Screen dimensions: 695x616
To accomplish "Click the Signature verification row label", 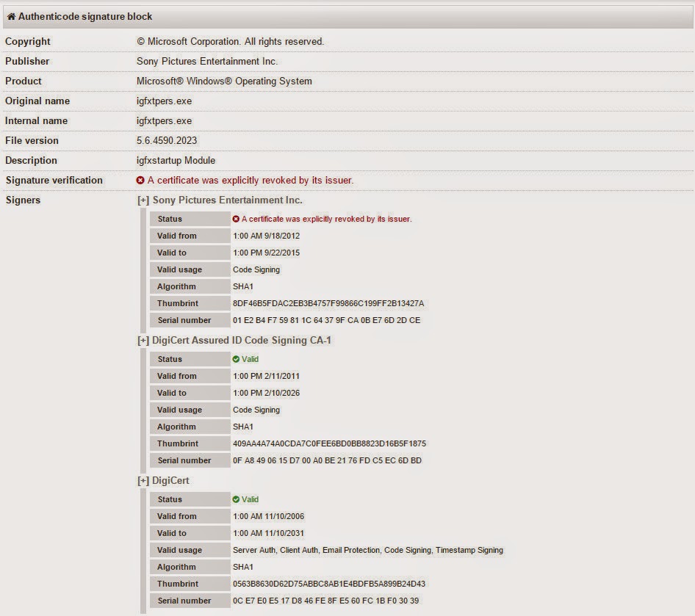I will [x=54, y=180].
